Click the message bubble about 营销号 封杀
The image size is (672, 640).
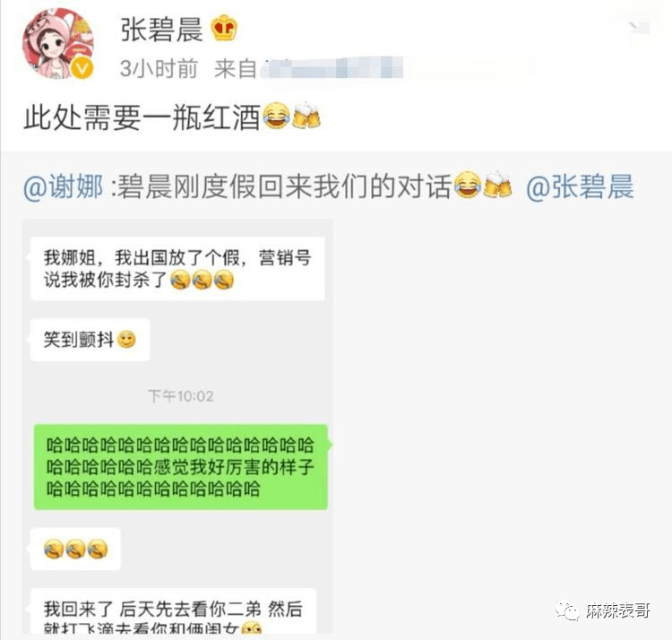[x=177, y=269]
